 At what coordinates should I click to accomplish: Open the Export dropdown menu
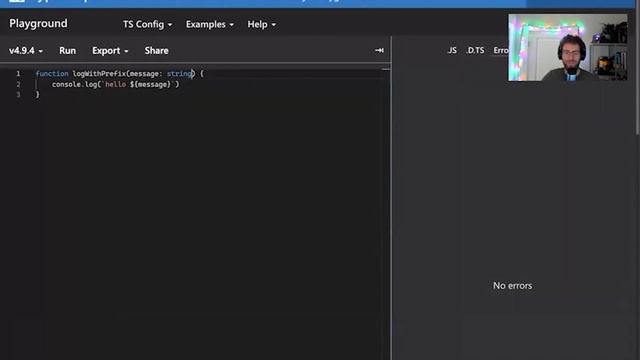[110, 51]
